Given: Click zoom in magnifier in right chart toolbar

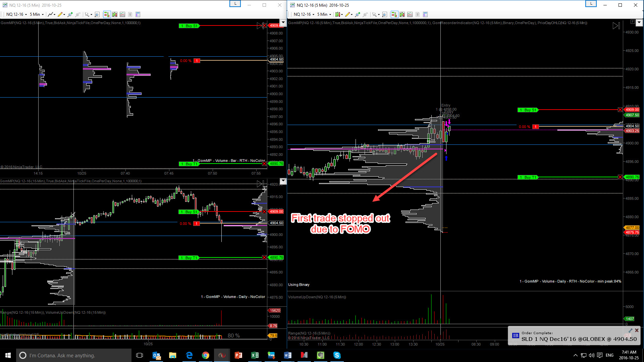Looking at the screenshot, I should tap(357, 14).
